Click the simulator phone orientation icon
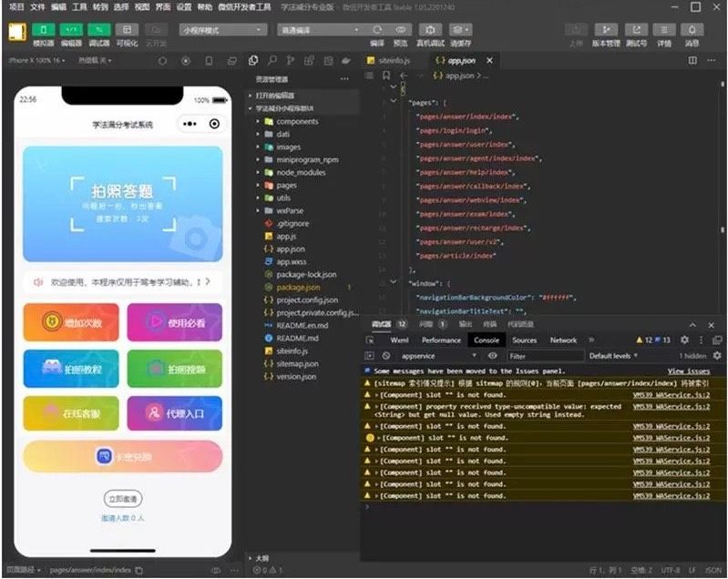The width and height of the screenshot is (728, 579). [x=209, y=61]
